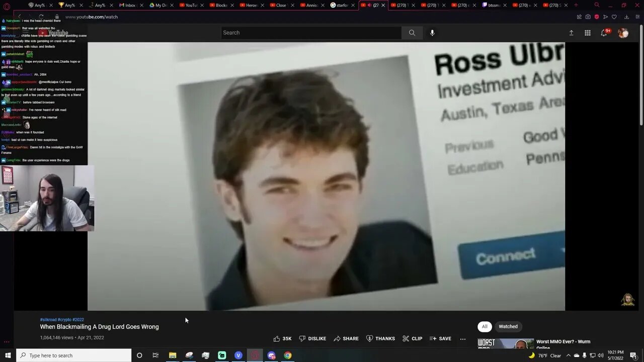Click the YouTube search input field
The image size is (644, 362).
point(311,33)
